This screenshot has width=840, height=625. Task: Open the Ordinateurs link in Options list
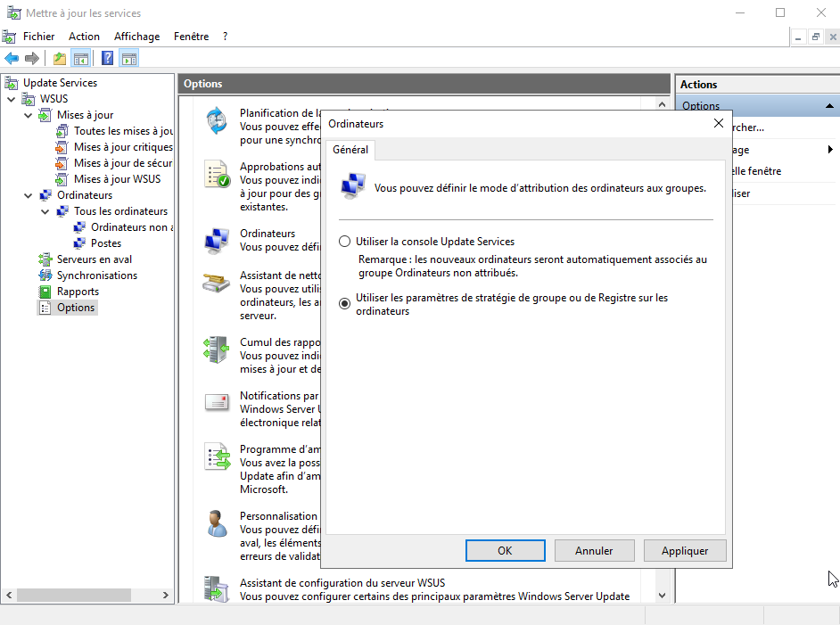click(x=268, y=234)
